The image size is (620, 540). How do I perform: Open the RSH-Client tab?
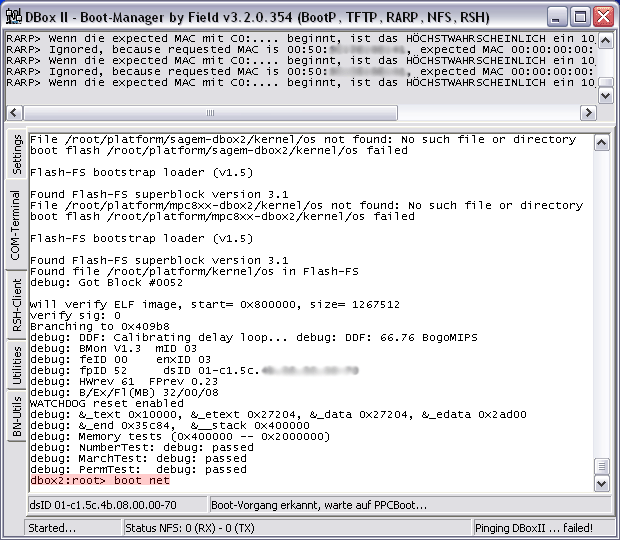(x=16, y=305)
